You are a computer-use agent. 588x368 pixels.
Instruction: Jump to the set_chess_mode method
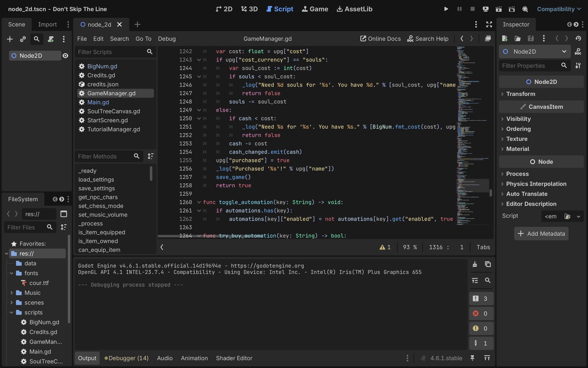click(x=101, y=206)
